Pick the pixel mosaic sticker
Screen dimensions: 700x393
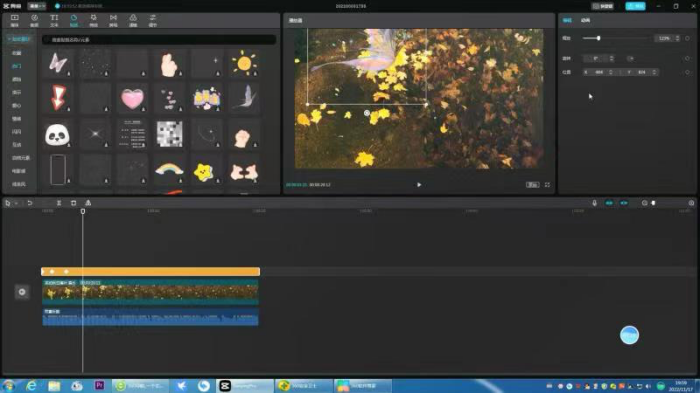169,134
